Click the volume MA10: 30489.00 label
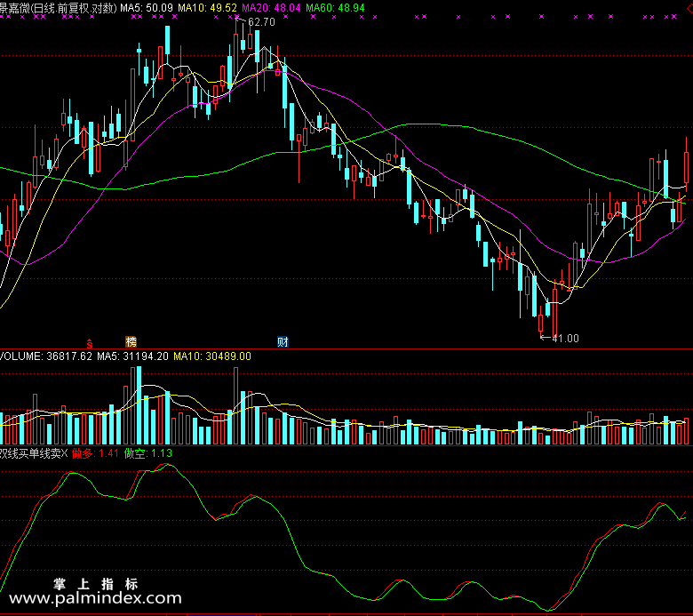This screenshot has height=616, width=693. [x=212, y=356]
